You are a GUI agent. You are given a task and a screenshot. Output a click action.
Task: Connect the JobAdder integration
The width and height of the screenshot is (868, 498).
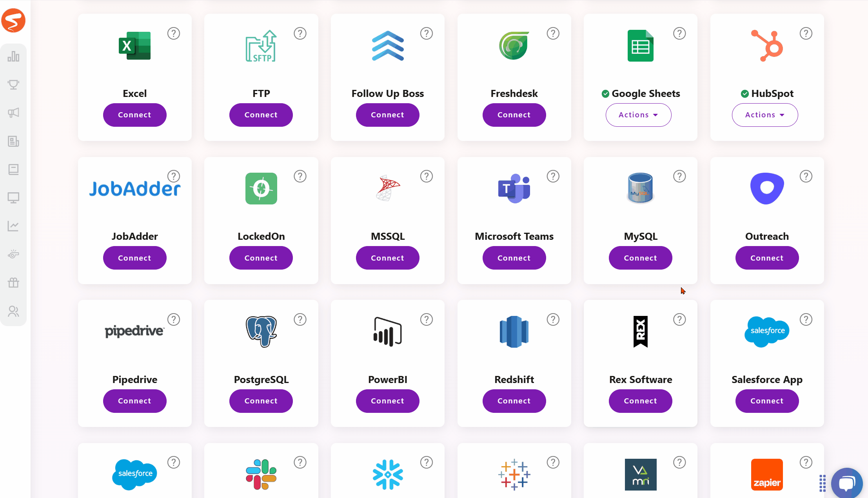[134, 258]
